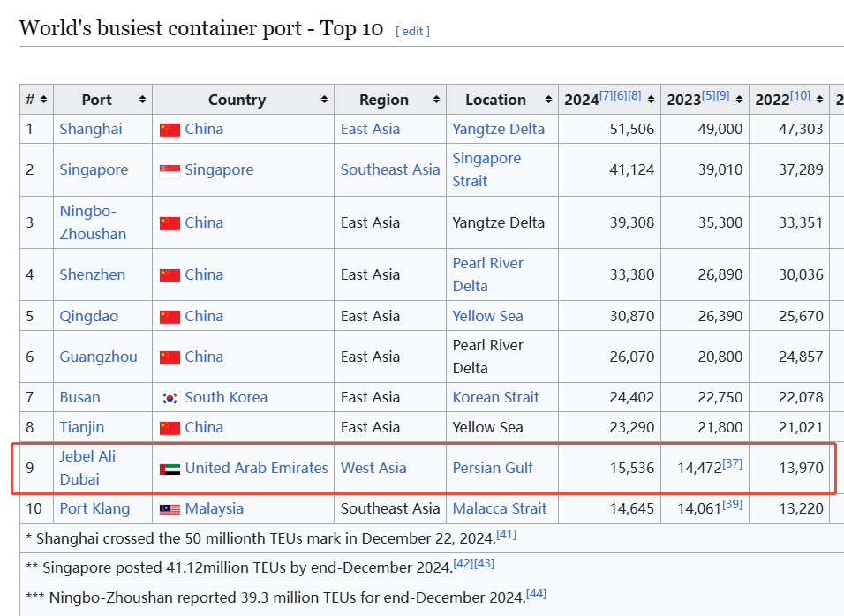Sort by 2023 throughput column

[x=740, y=100]
